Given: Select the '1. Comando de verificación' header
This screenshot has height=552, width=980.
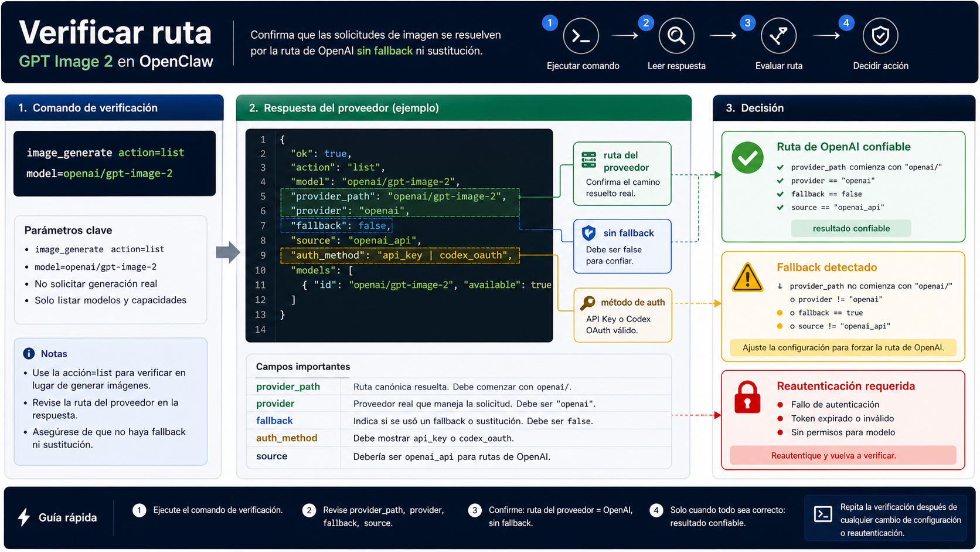Looking at the screenshot, I should (x=114, y=108).
